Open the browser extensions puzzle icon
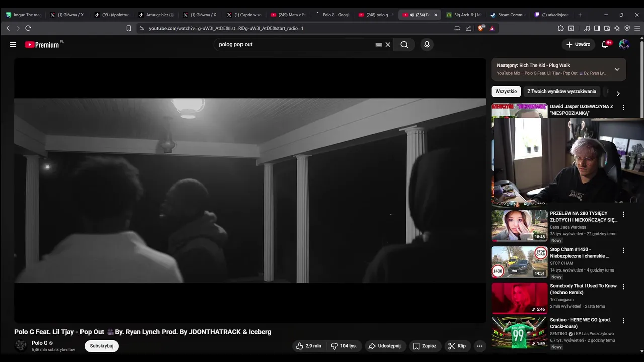The height and width of the screenshot is (362, 644). [x=560, y=28]
